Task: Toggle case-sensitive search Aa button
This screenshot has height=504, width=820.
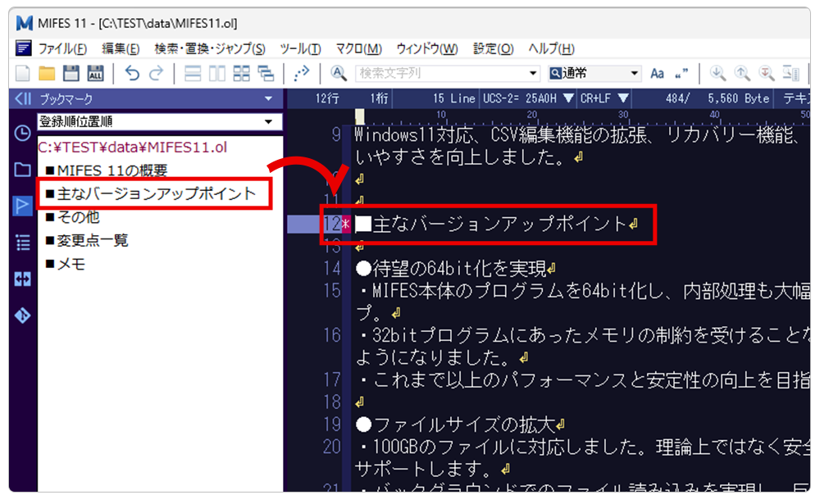Action: (657, 74)
